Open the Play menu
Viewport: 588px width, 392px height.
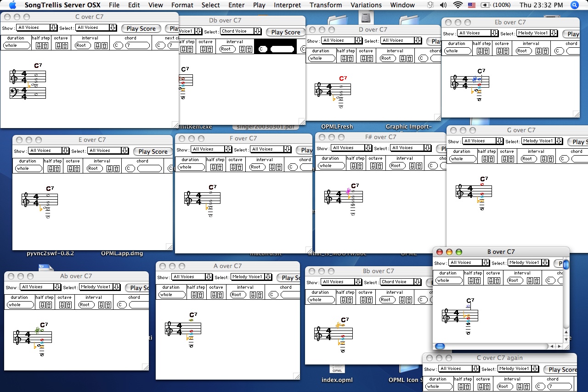[259, 5]
